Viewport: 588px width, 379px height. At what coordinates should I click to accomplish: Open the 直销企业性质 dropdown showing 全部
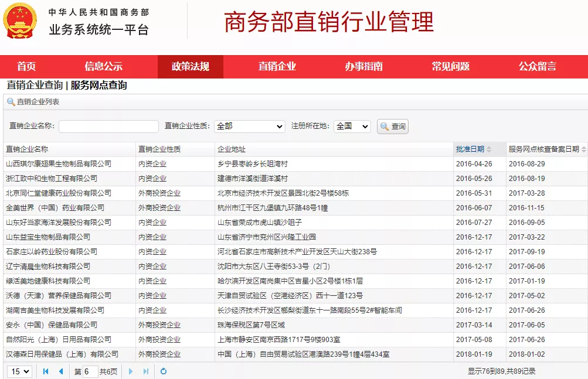click(249, 127)
